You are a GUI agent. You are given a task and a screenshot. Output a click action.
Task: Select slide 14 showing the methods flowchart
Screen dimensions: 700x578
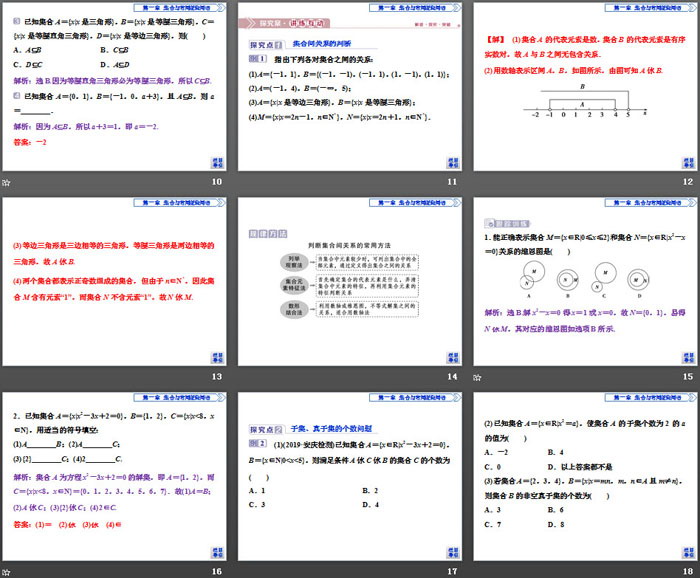click(350, 281)
